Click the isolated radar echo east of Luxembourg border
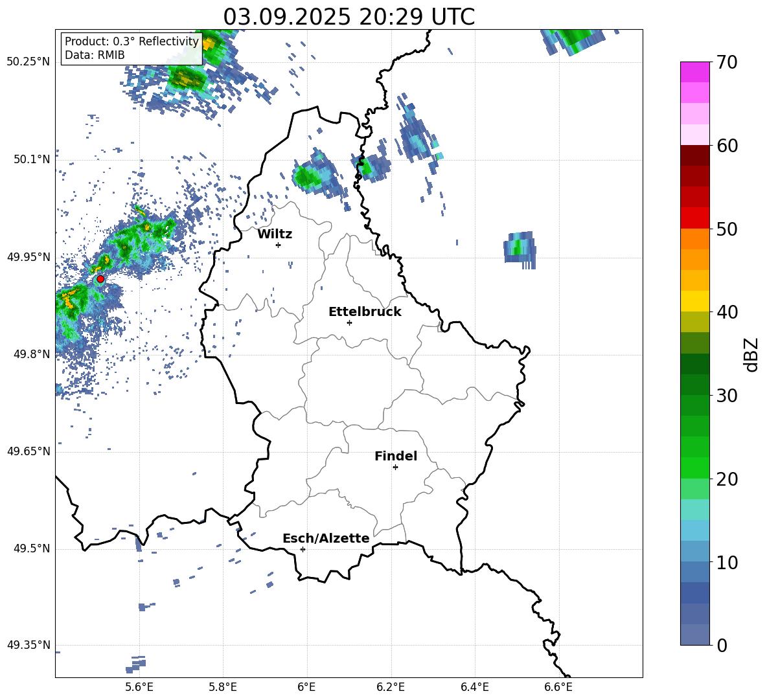The height and width of the screenshot is (700, 767). (x=520, y=249)
